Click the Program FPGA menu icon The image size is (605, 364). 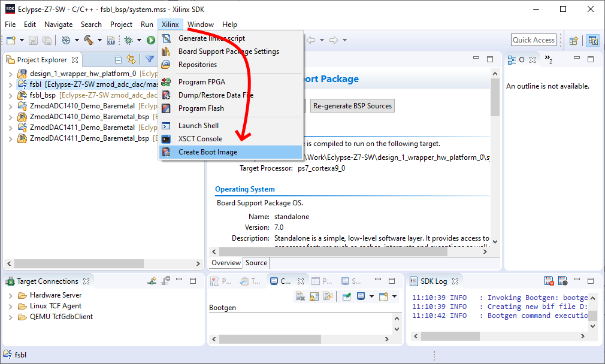pyautogui.click(x=167, y=82)
